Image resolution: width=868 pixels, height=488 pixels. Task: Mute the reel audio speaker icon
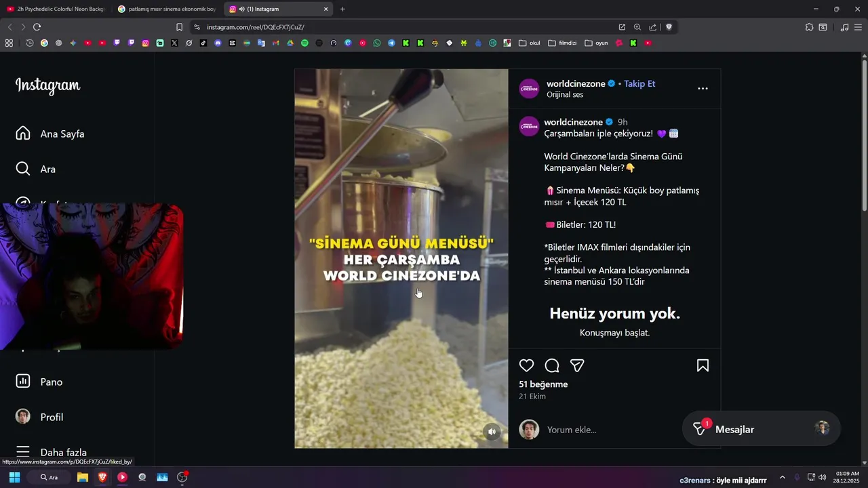click(x=492, y=431)
